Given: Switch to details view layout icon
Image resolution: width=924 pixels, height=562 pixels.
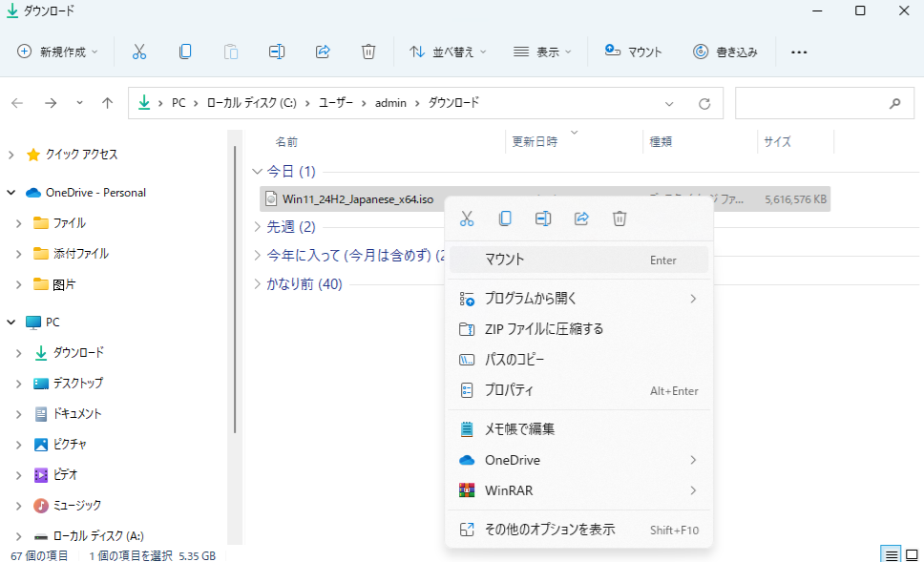Looking at the screenshot, I should click(x=891, y=554).
